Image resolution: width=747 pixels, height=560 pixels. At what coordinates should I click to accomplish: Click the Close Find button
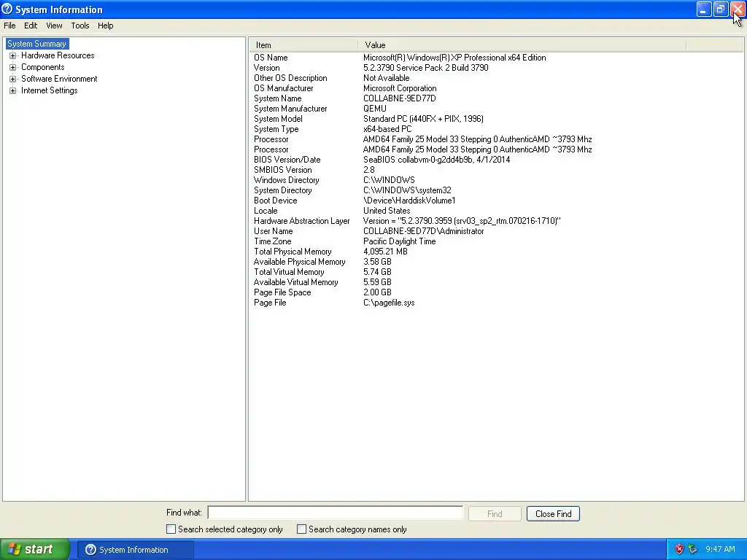553,514
